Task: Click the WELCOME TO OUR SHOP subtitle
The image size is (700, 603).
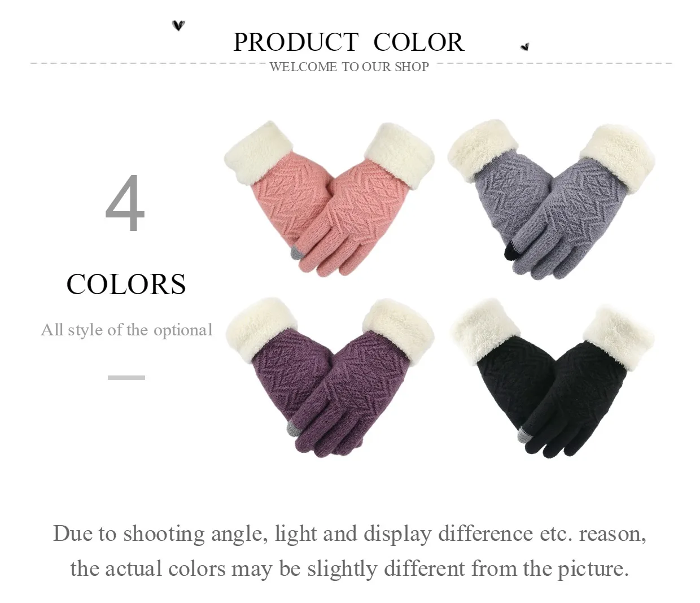Action: pyautogui.click(x=349, y=67)
